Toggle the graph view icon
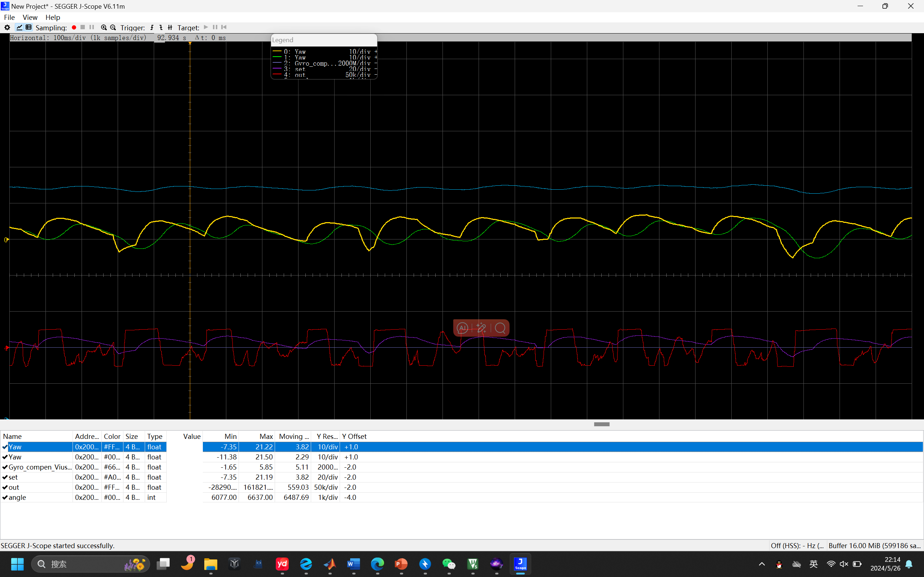924x577 pixels. pyautogui.click(x=19, y=27)
